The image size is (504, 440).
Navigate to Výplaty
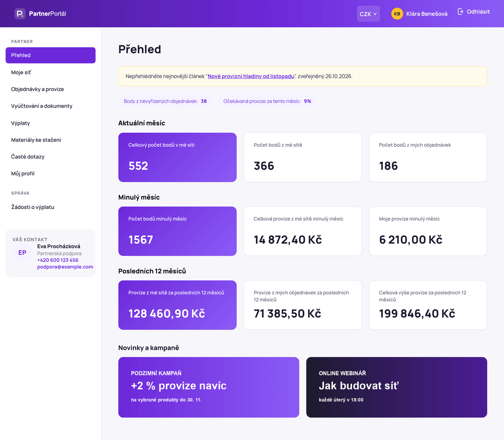coord(50,123)
